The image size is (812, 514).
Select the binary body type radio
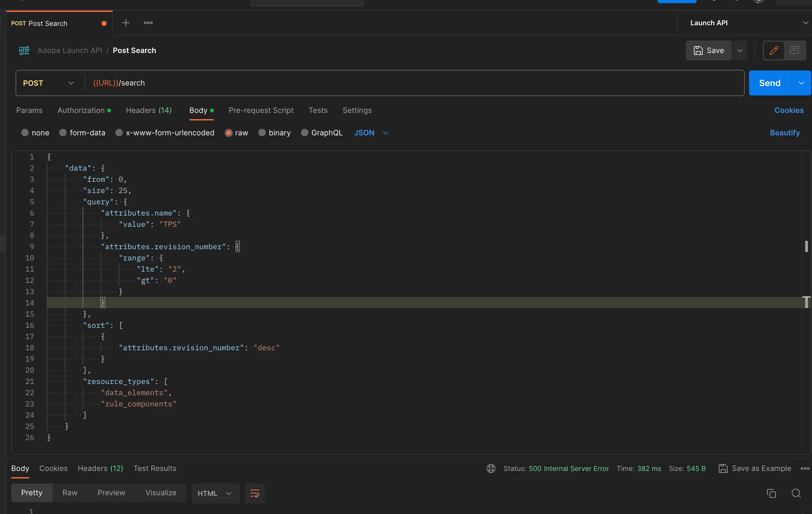pos(262,133)
